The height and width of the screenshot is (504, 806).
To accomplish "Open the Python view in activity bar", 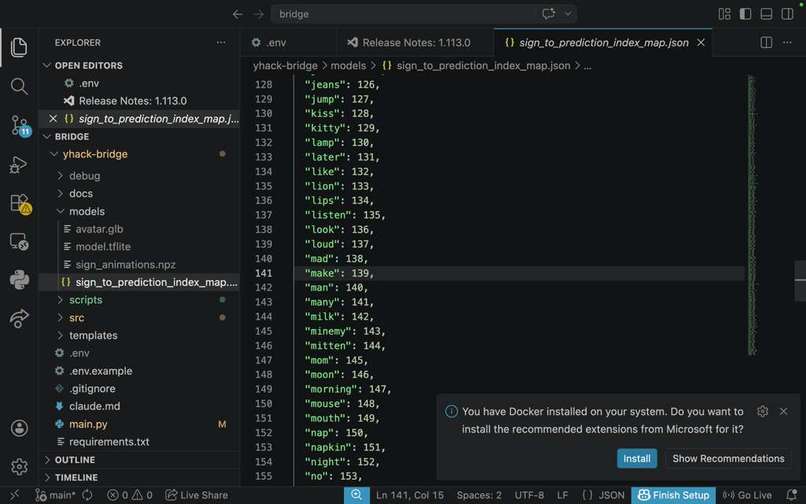I will pos(19,280).
